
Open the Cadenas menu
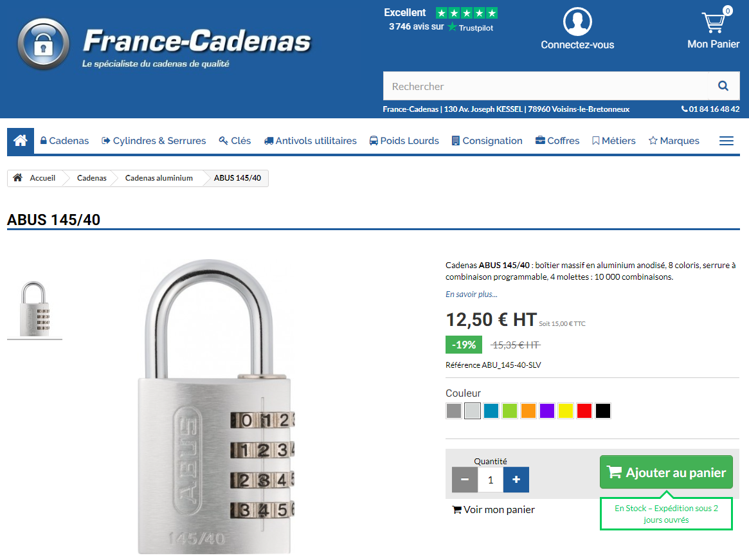click(64, 141)
